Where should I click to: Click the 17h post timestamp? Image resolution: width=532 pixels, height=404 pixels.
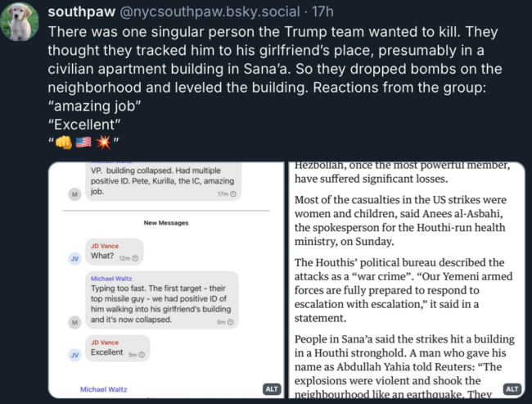click(x=322, y=12)
